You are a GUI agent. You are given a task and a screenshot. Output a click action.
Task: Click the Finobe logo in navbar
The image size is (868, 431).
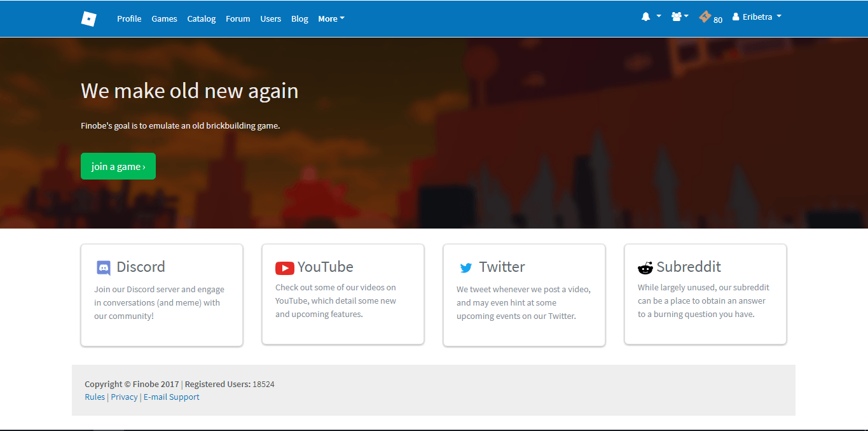88,18
